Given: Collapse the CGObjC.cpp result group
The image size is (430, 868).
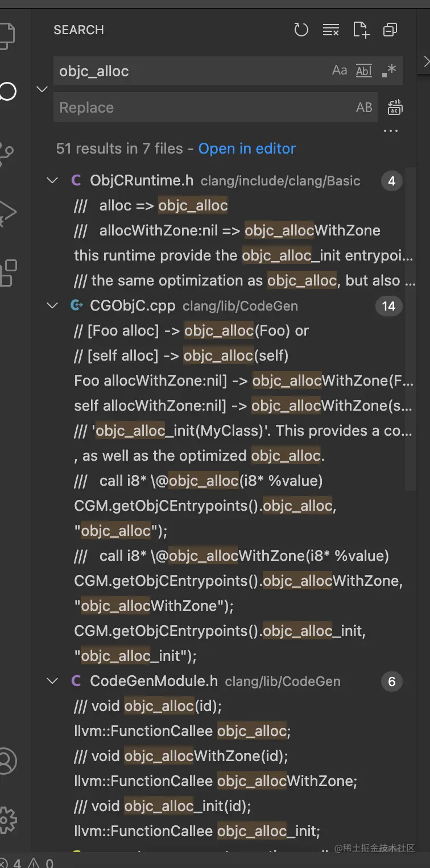Looking at the screenshot, I should tap(52, 306).
